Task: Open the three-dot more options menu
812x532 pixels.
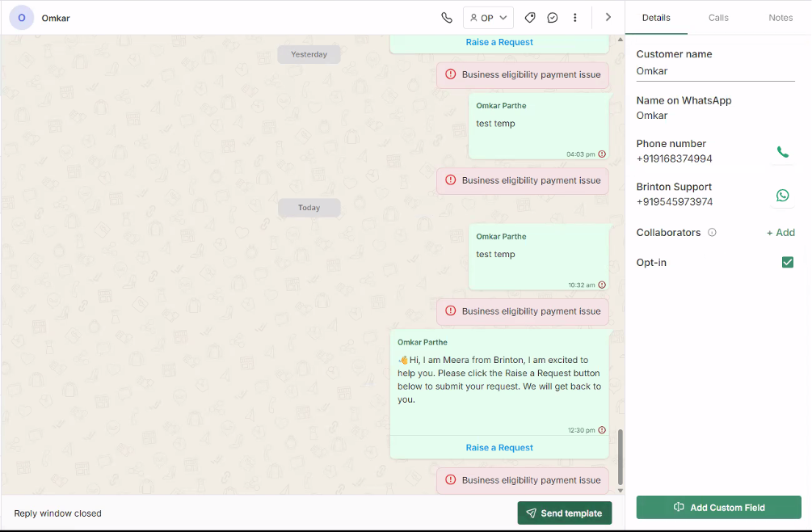Action: click(x=574, y=18)
